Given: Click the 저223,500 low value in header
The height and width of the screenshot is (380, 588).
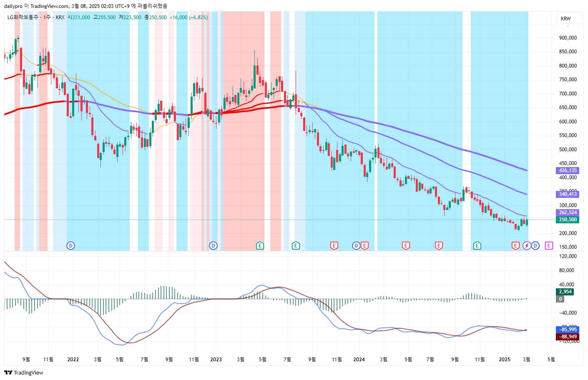Looking at the screenshot, I should tap(130, 17).
